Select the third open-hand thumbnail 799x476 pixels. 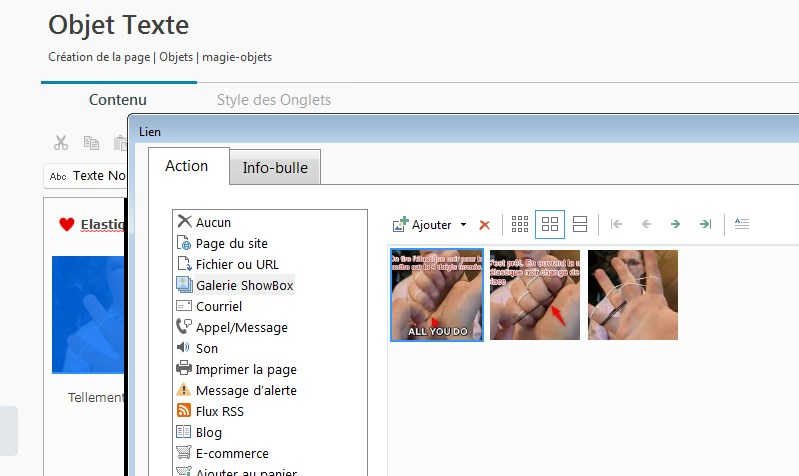(x=633, y=295)
